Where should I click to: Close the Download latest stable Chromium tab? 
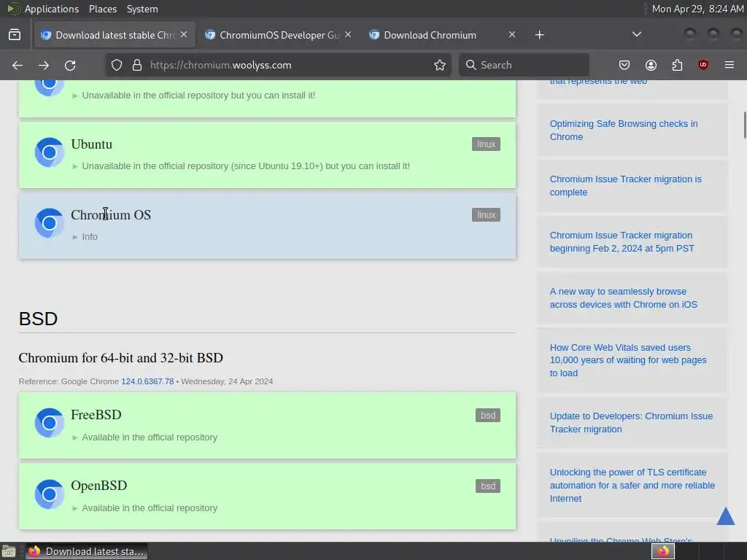click(184, 34)
